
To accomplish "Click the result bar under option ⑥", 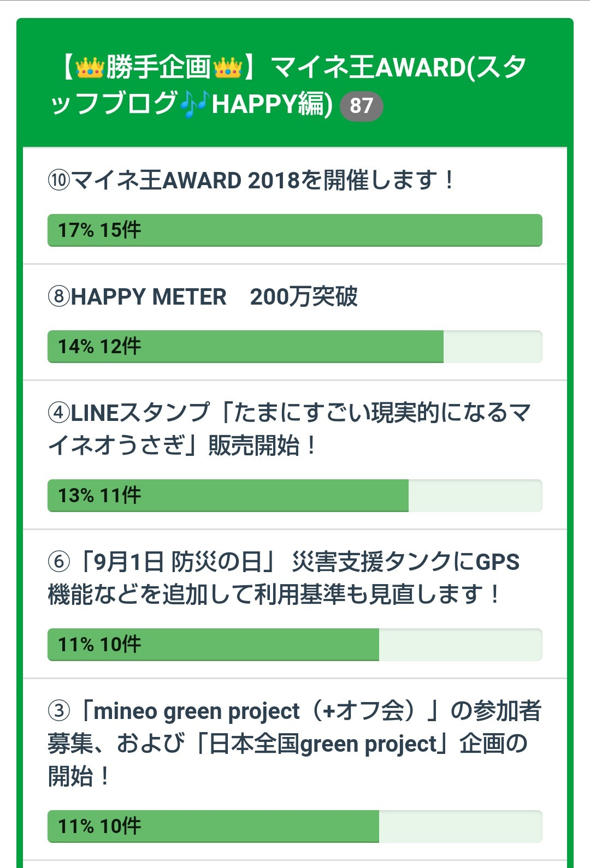I will (295, 645).
